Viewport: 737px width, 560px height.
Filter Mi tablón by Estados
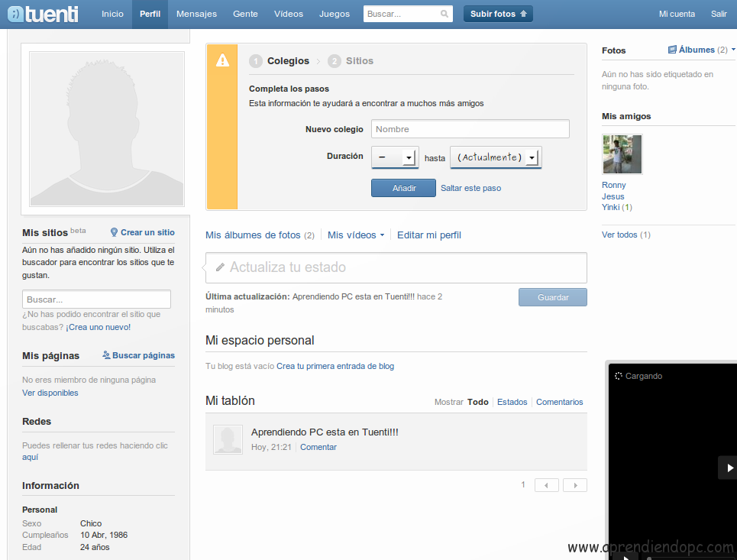[x=512, y=402]
